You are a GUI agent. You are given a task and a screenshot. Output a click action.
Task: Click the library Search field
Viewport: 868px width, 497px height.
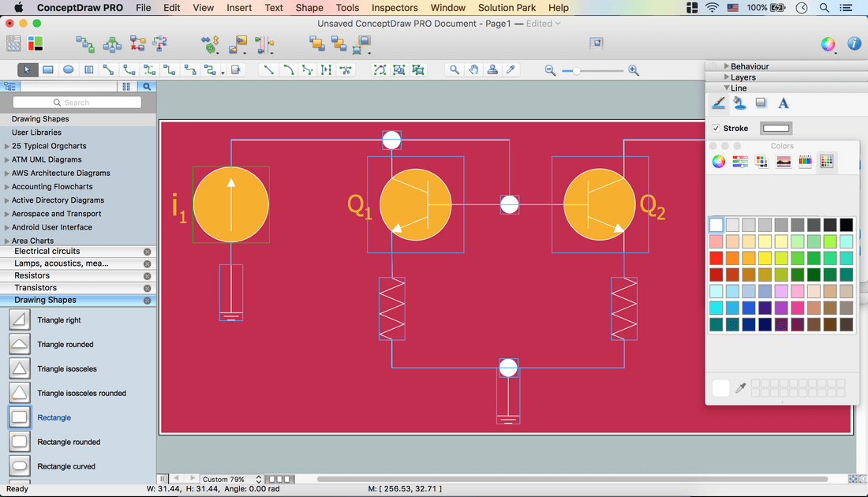(77, 103)
